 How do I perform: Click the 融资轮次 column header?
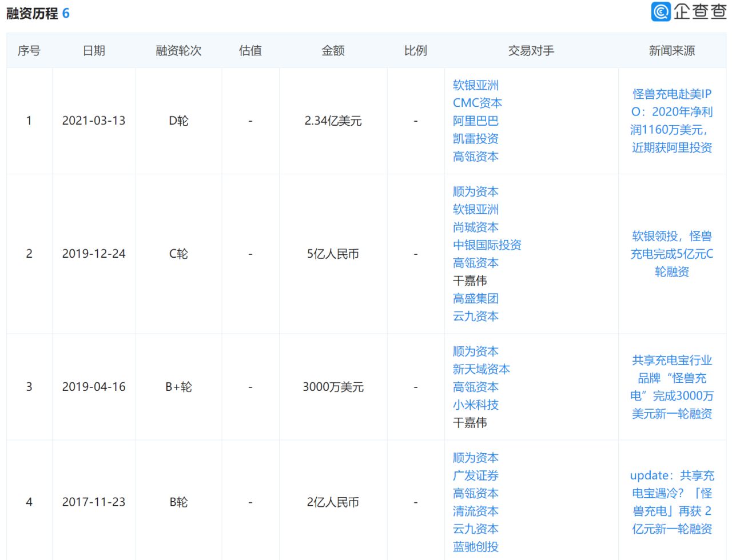178,51
